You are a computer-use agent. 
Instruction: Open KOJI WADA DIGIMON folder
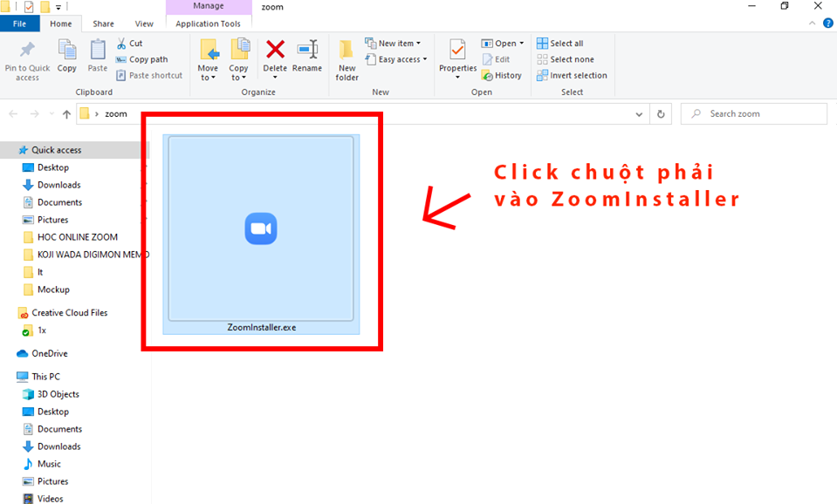87,255
